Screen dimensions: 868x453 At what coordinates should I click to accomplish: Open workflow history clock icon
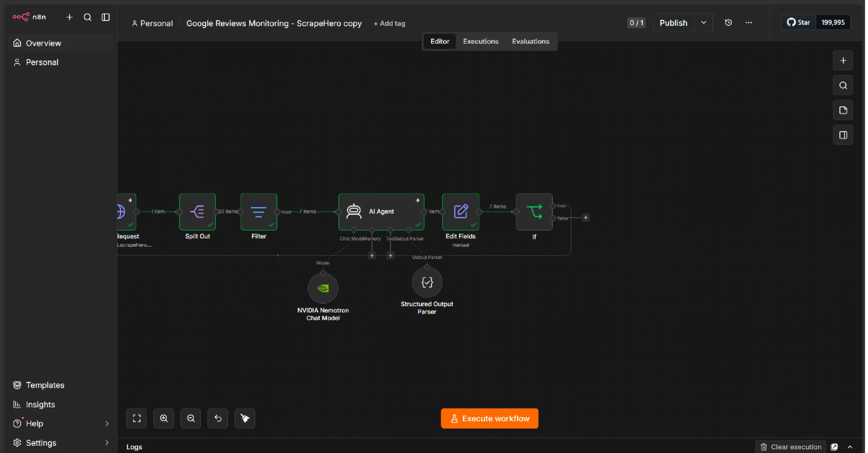(728, 23)
